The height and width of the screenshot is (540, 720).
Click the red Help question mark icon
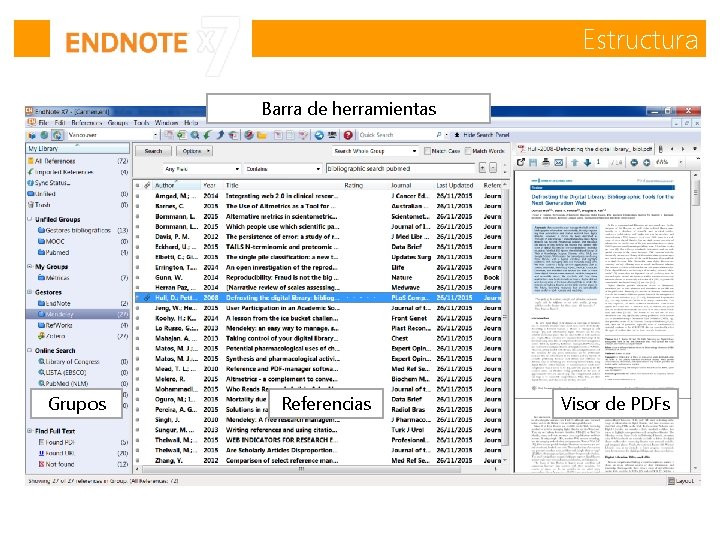tap(348, 135)
